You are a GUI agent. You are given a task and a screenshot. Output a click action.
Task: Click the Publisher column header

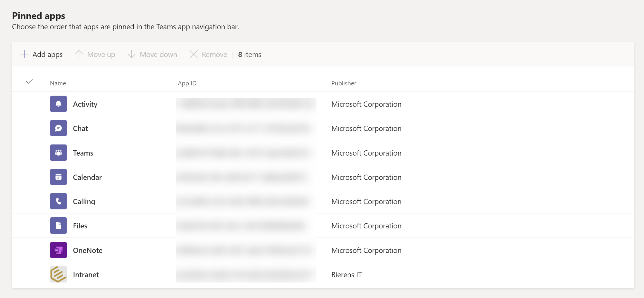click(344, 83)
